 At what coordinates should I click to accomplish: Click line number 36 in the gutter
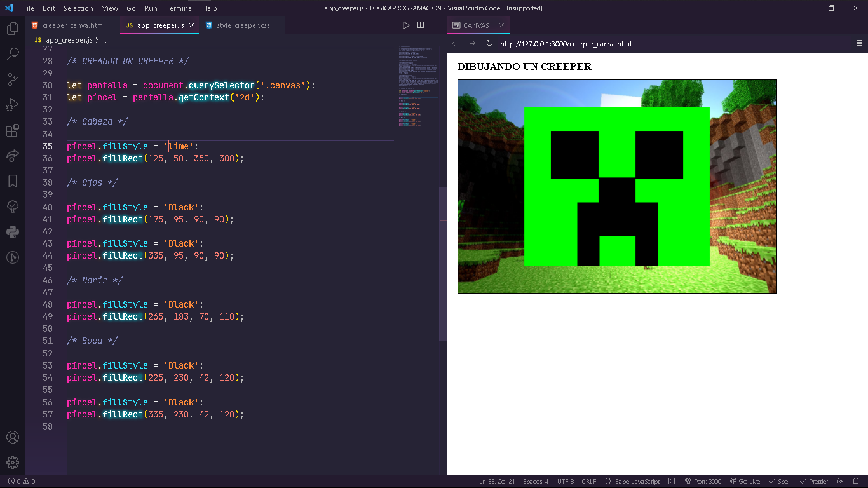point(48,158)
